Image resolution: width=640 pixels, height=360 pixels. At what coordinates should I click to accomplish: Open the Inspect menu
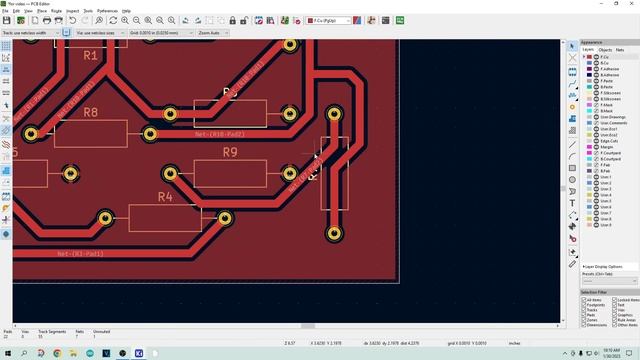click(73, 11)
